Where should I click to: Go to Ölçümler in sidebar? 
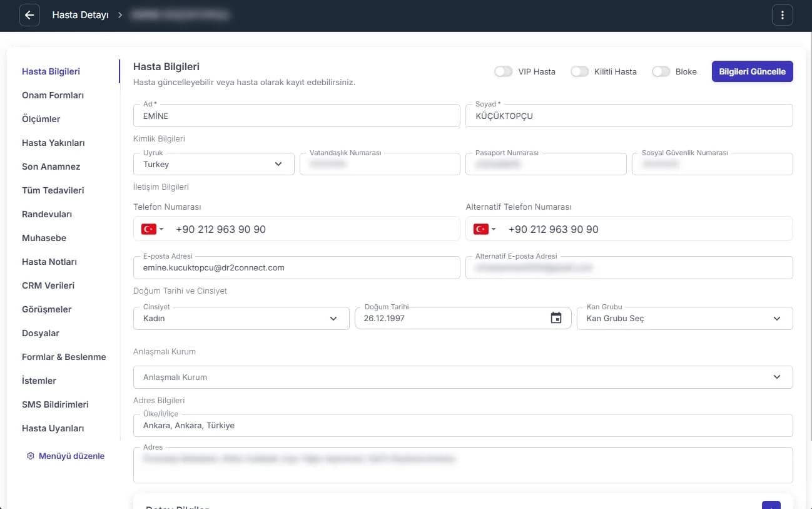click(41, 119)
